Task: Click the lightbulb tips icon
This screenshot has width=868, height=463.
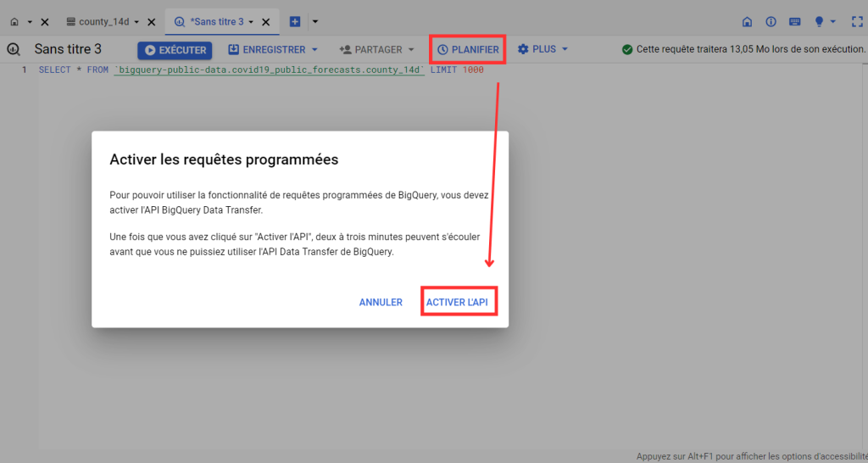Action: (x=820, y=21)
